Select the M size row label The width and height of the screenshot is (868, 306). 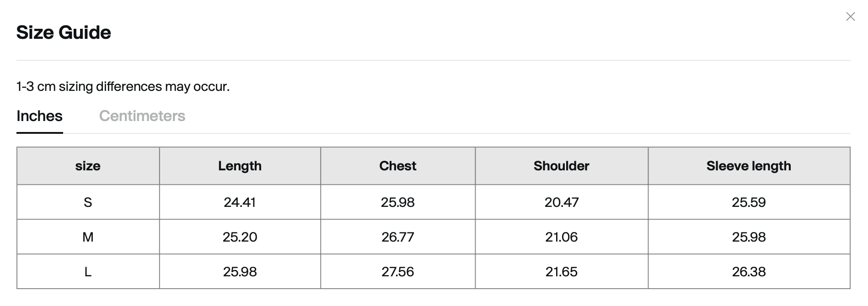88,237
